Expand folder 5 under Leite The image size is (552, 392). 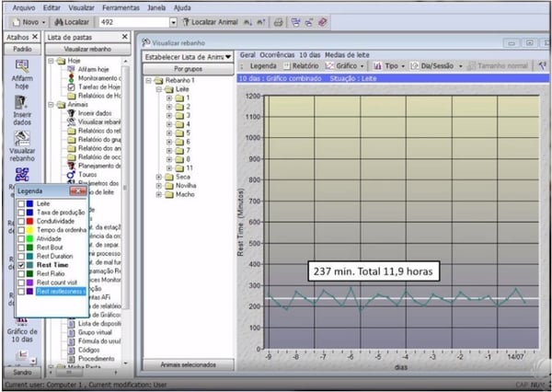169,133
